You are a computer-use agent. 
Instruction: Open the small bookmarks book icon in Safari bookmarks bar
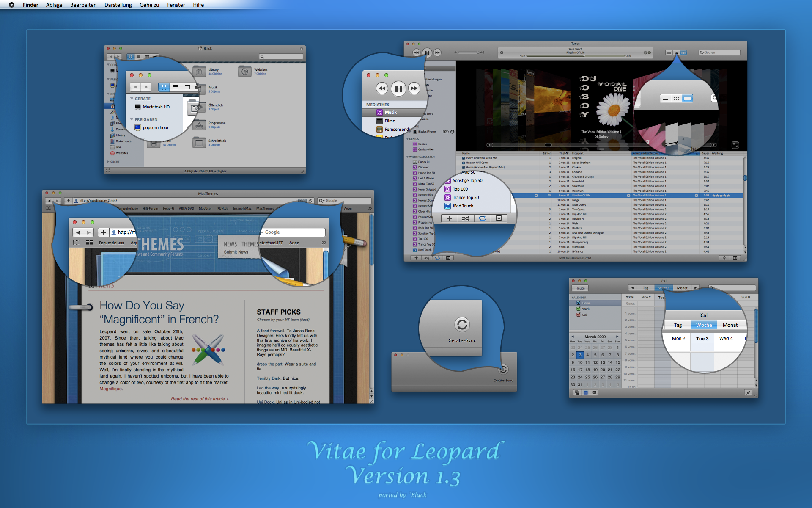(x=48, y=208)
